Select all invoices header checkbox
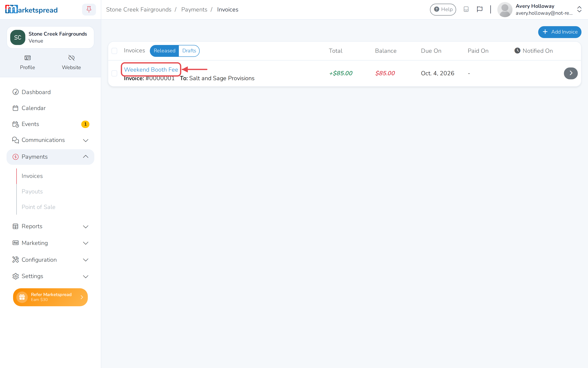The image size is (588, 368). [115, 51]
